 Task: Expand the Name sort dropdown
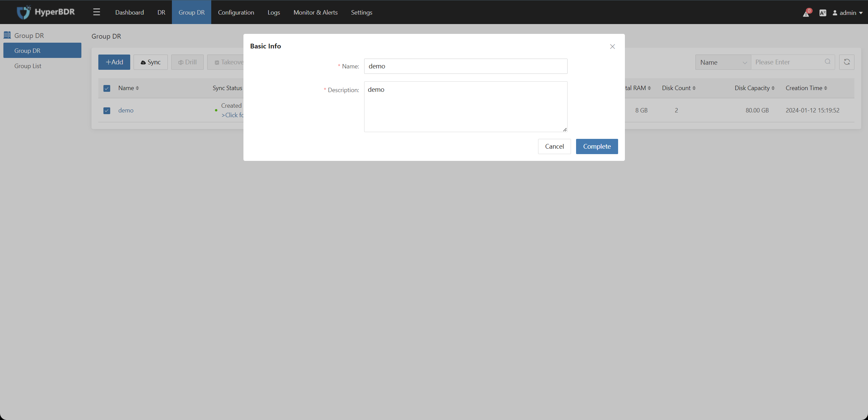pyautogui.click(x=723, y=62)
